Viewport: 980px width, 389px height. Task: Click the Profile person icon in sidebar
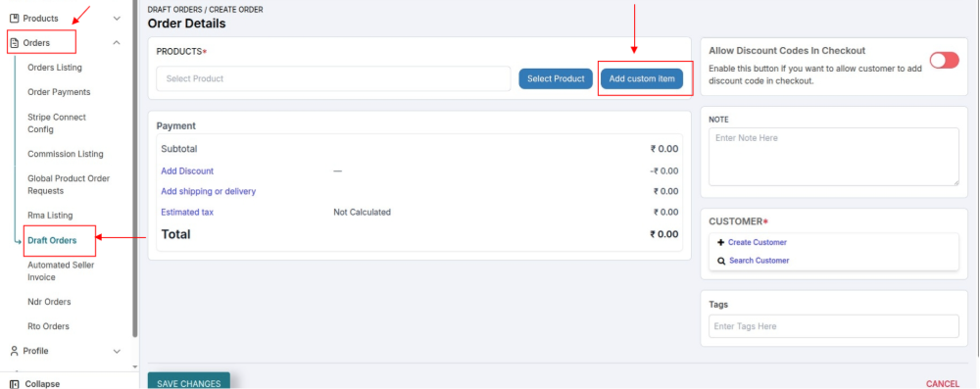click(15, 351)
